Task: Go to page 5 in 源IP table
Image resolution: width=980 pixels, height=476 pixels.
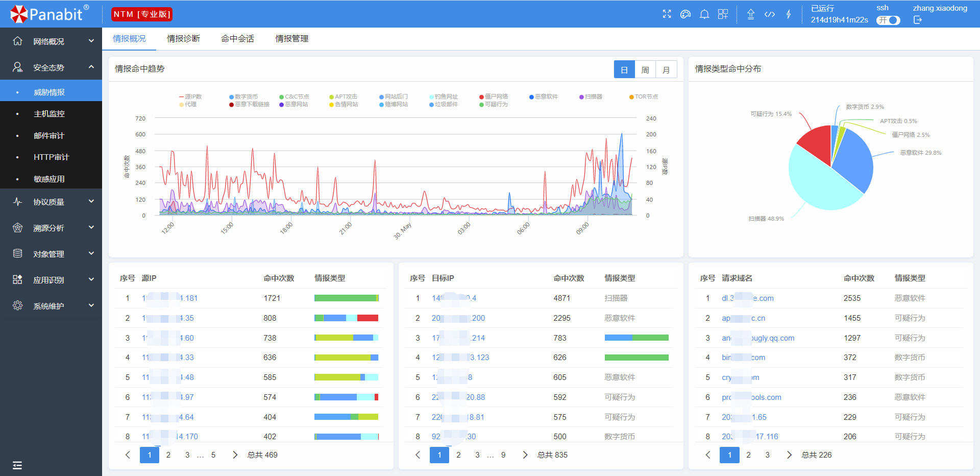Action: click(213, 455)
